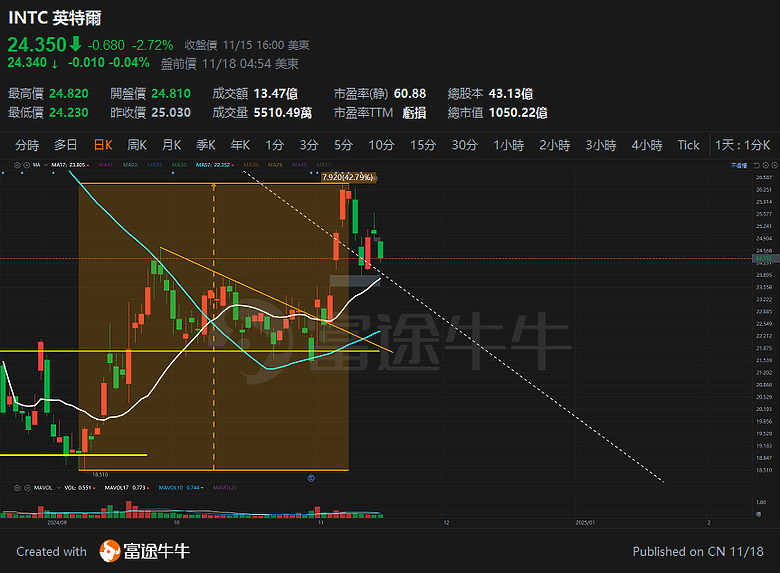Click the pre-market price 24.340
Image resolution: width=780 pixels, height=573 pixels.
27,63
